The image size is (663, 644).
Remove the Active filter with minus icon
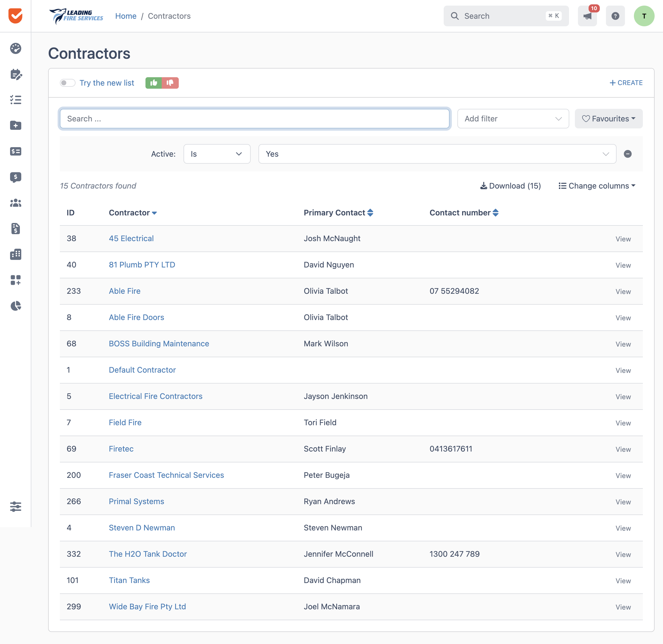pyautogui.click(x=627, y=154)
